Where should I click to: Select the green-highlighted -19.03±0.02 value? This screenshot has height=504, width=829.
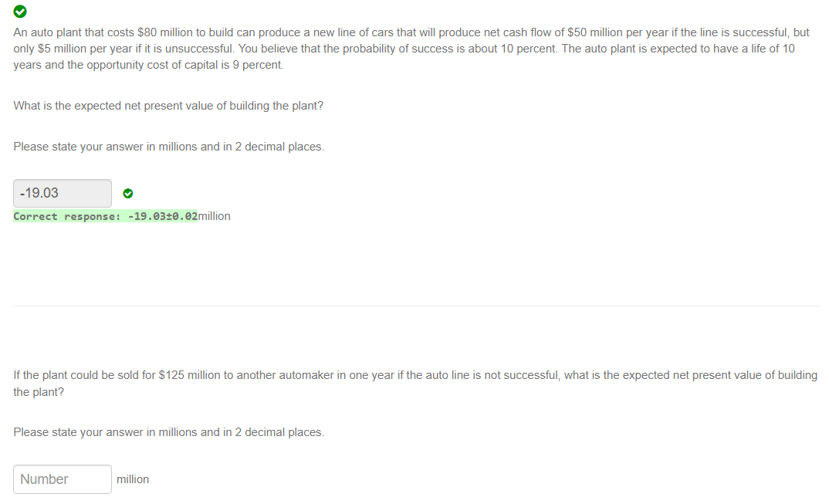[x=162, y=216]
